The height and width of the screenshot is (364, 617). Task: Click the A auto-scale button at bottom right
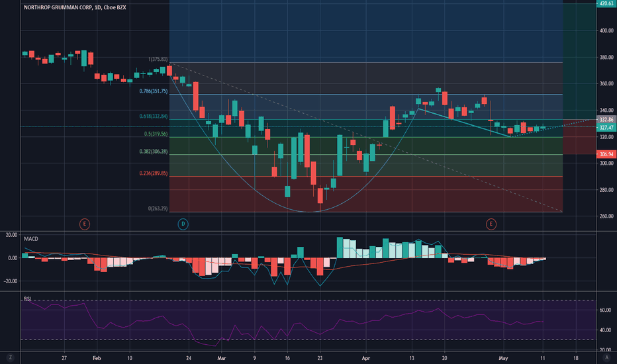(x=606, y=357)
